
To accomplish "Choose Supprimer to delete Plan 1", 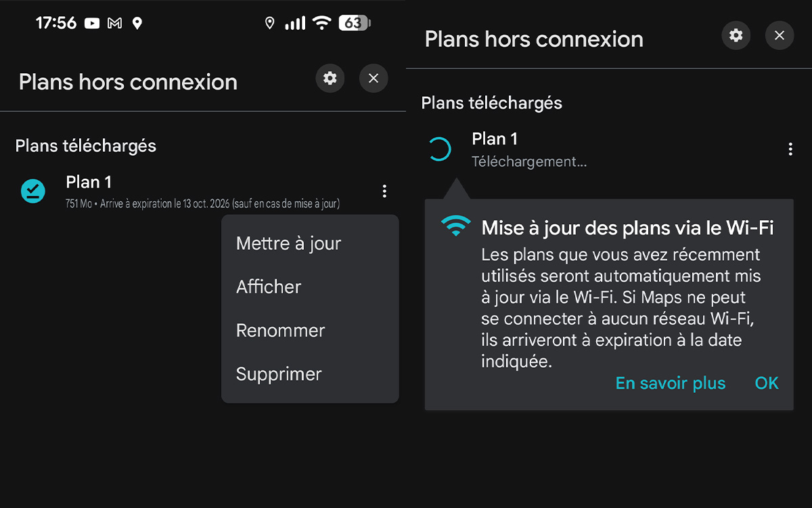I will pyautogui.click(x=279, y=374).
